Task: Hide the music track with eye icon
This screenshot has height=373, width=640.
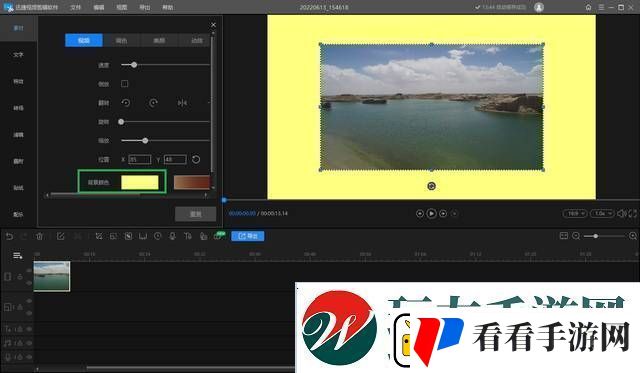Action: 29,343
